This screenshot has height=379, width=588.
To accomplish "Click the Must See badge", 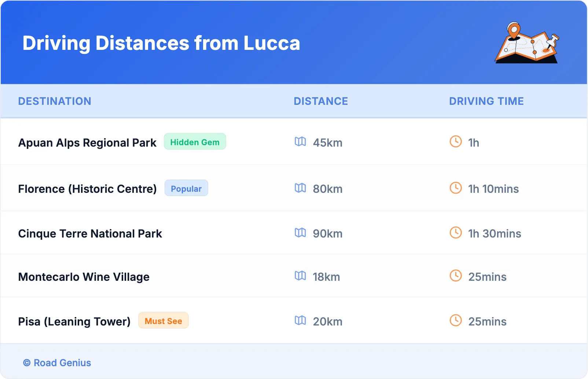I will pos(163,321).
